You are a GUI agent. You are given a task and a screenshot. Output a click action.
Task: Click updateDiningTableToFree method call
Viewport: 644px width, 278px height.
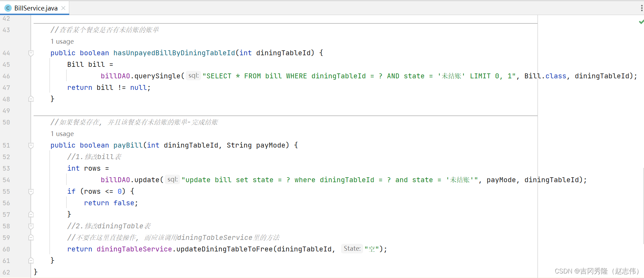click(x=225, y=249)
